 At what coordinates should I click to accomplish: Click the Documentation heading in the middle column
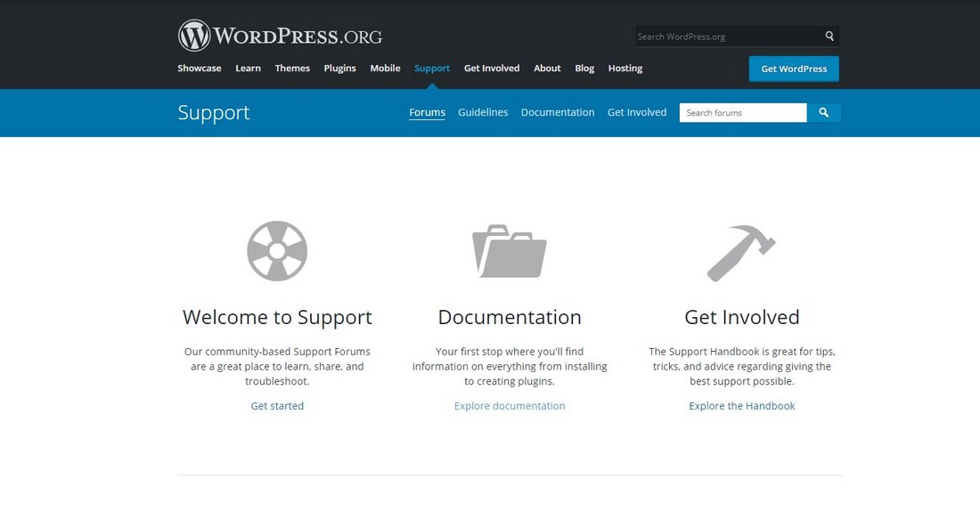[510, 317]
